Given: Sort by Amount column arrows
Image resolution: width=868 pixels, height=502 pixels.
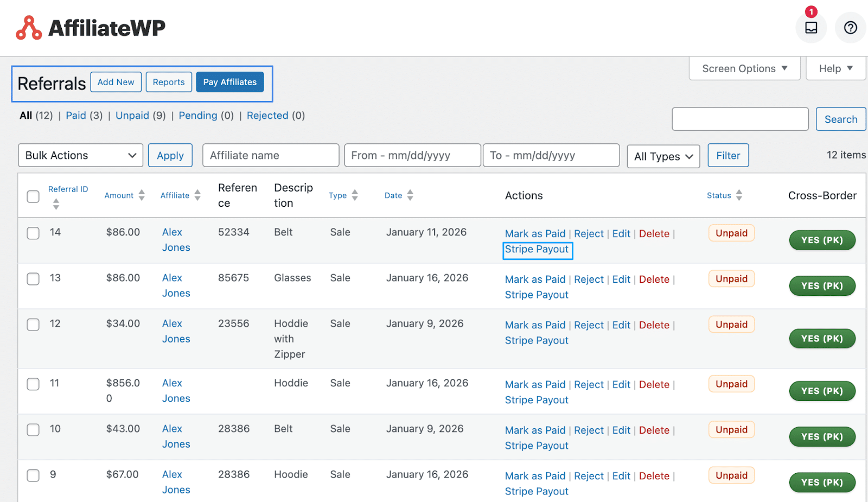Looking at the screenshot, I should [142, 195].
